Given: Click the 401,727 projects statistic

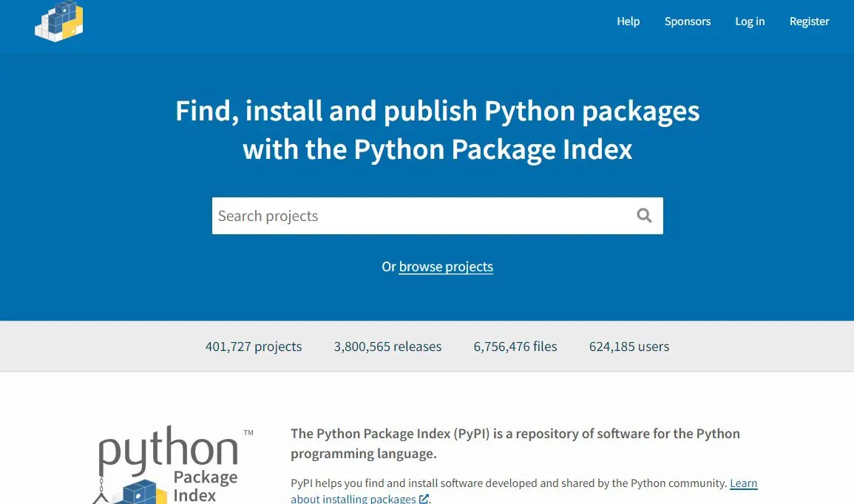Looking at the screenshot, I should 254,346.
